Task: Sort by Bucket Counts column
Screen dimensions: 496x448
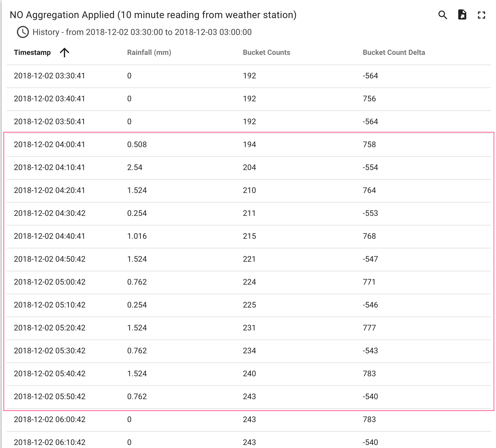Action: 266,52
